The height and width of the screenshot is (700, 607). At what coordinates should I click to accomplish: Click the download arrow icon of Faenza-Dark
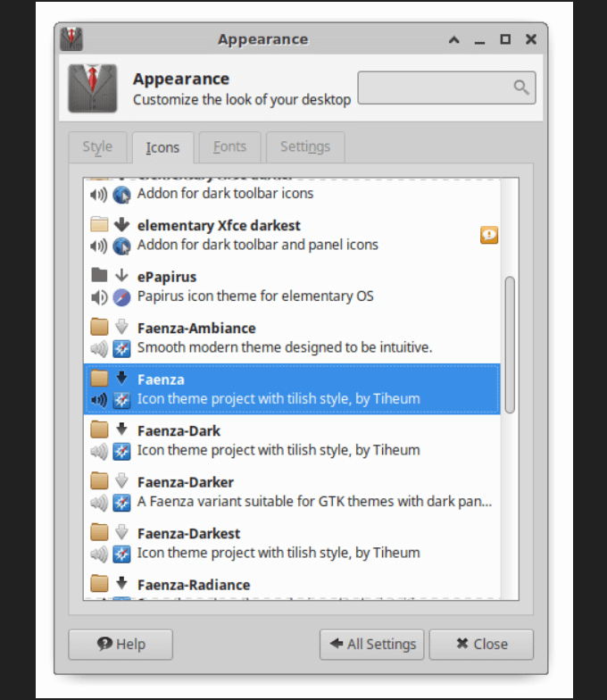pyautogui.click(x=121, y=429)
